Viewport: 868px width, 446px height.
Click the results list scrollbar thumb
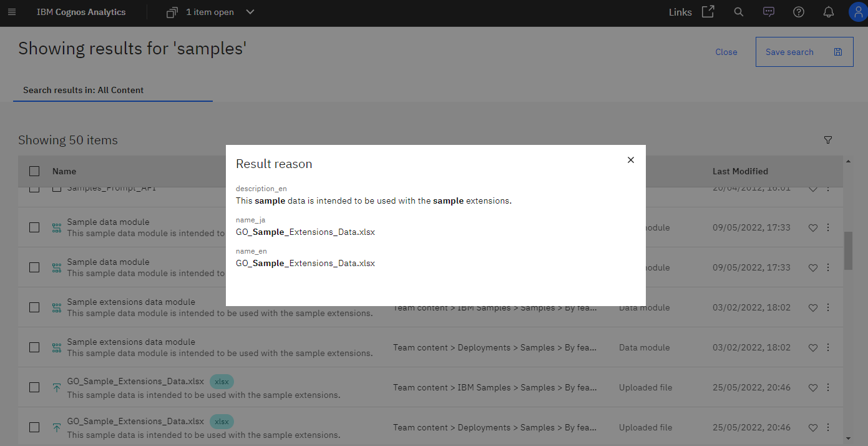848,250
